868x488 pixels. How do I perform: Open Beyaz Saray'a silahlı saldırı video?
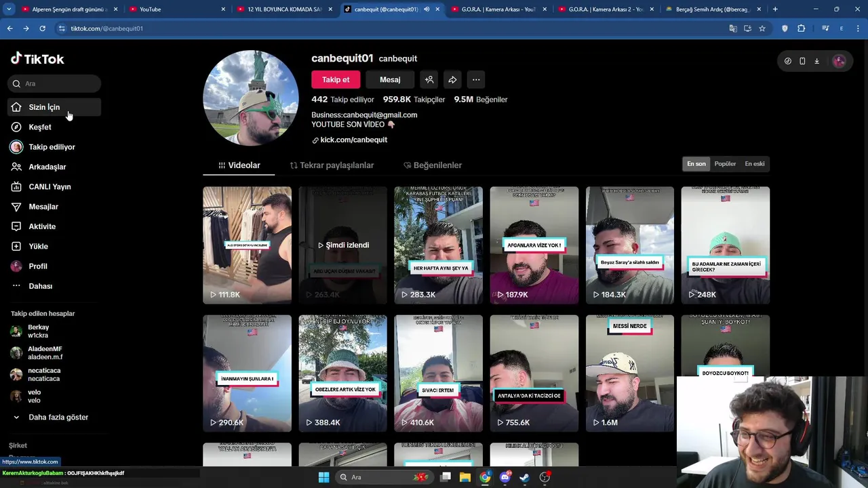pyautogui.click(x=630, y=245)
